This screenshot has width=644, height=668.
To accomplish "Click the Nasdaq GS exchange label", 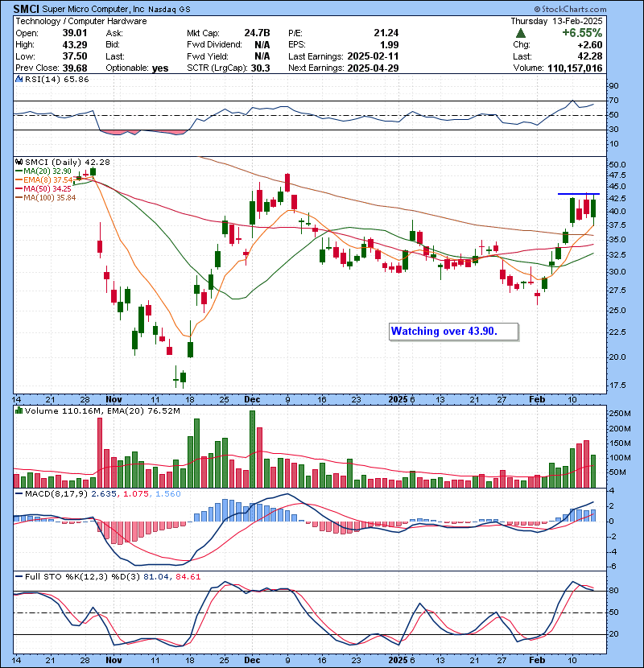I will pyautogui.click(x=169, y=10).
